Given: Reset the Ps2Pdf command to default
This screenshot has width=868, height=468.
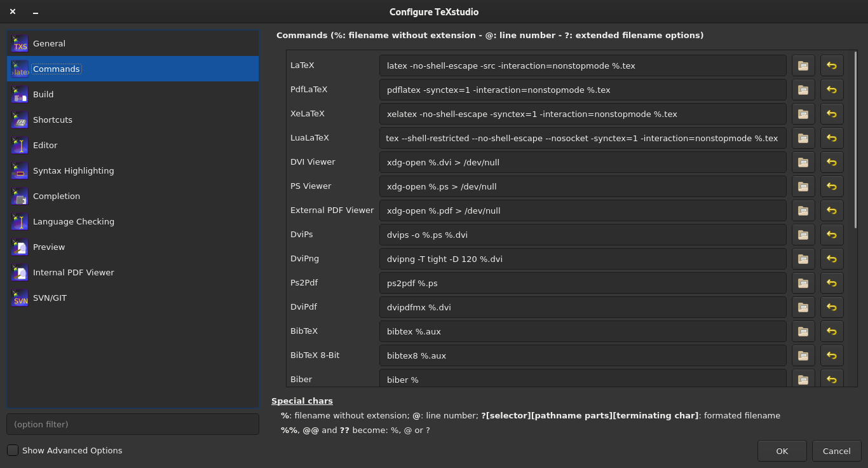Looking at the screenshot, I should coord(832,283).
